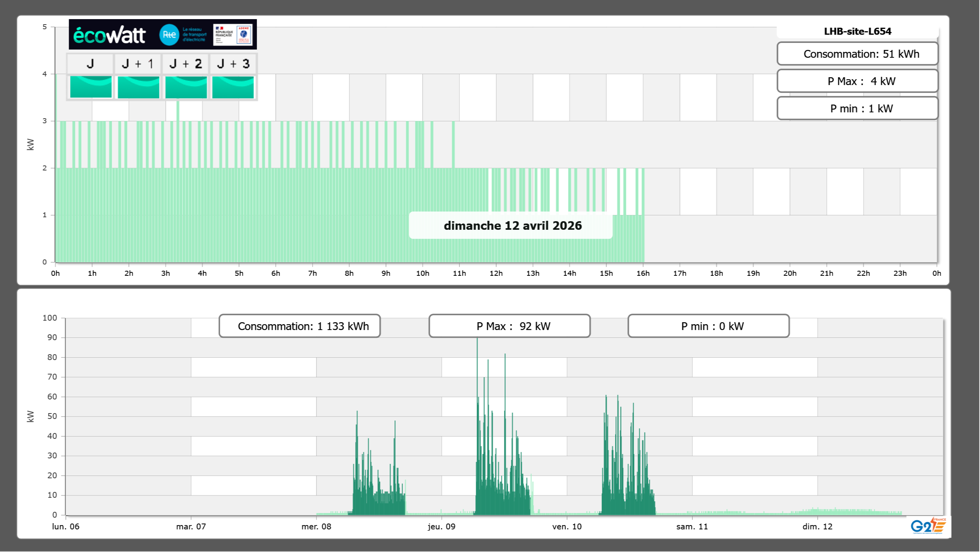Click green signal icon under J + 3
Image resolution: width=980 pixels, height=552 pixels.
click(x=233, y=87)
